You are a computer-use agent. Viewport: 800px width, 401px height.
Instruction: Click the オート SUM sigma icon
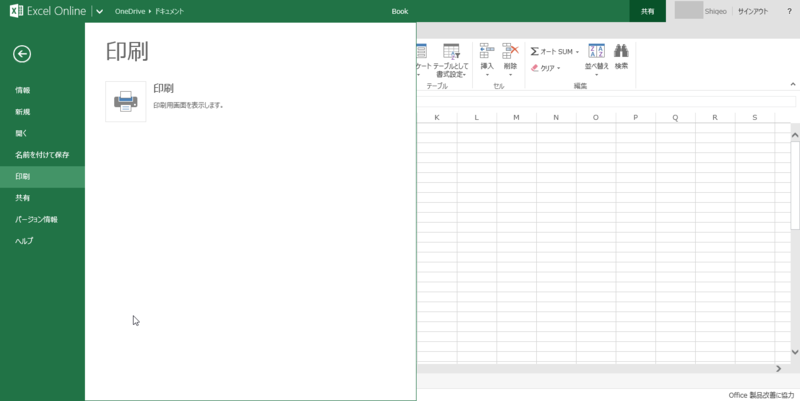534,52
